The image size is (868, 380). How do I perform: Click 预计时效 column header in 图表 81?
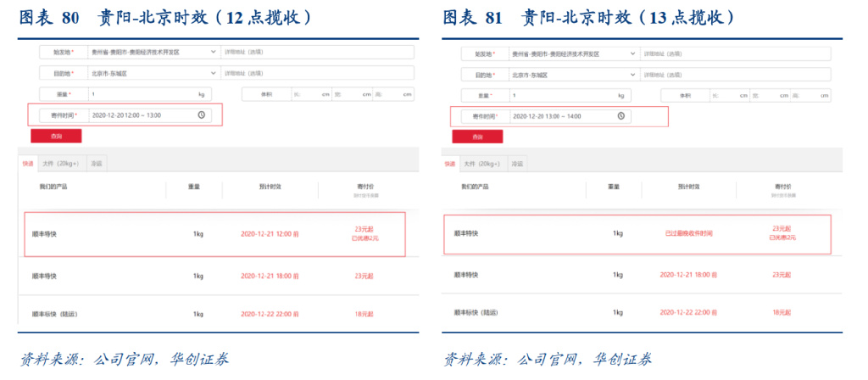688,187
